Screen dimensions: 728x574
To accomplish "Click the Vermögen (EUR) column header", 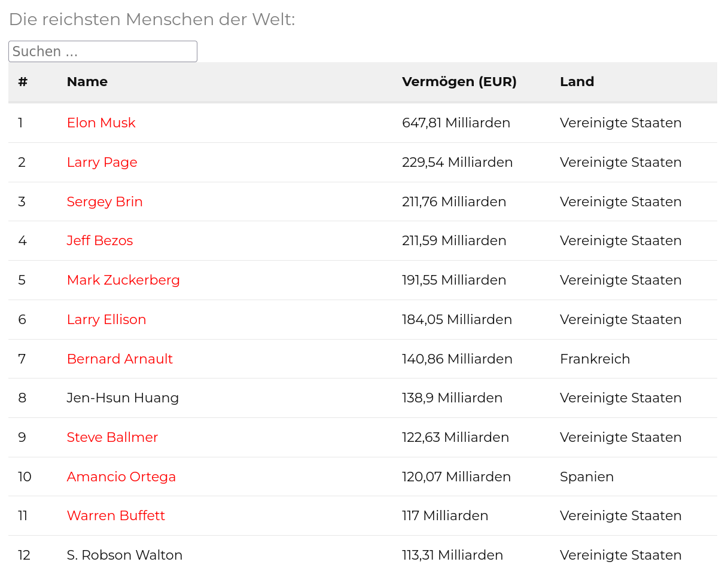I will point(459,82).
